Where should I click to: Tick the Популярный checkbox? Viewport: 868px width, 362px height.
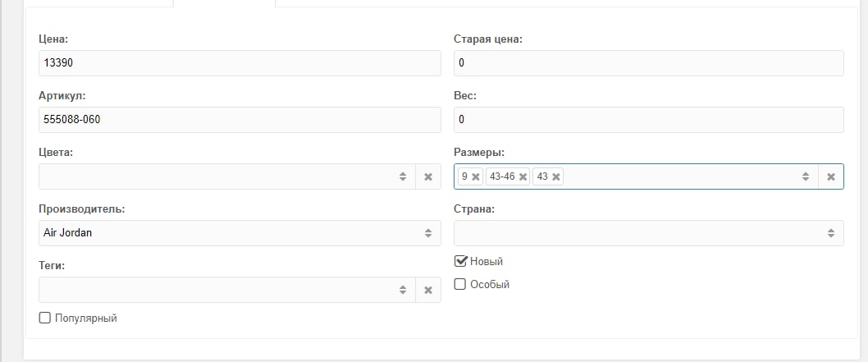coord(45,318)
